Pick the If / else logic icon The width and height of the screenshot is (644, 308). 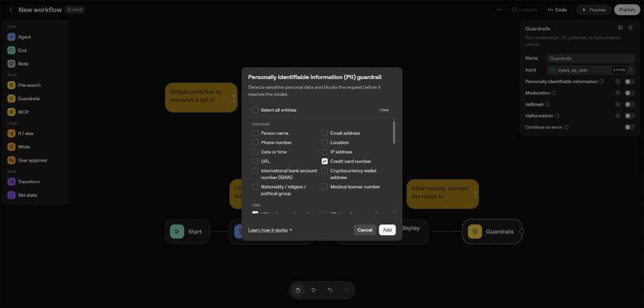[11, 133]
